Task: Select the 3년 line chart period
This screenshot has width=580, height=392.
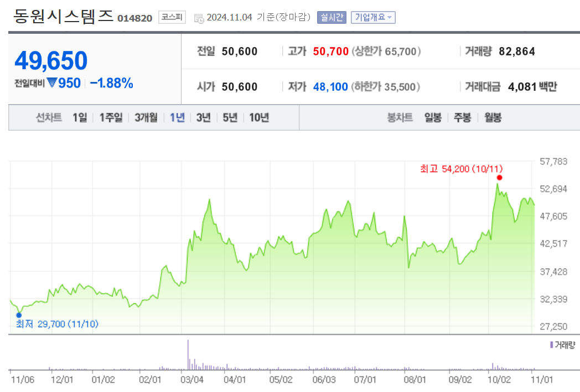Action: [x=204, y=118]
